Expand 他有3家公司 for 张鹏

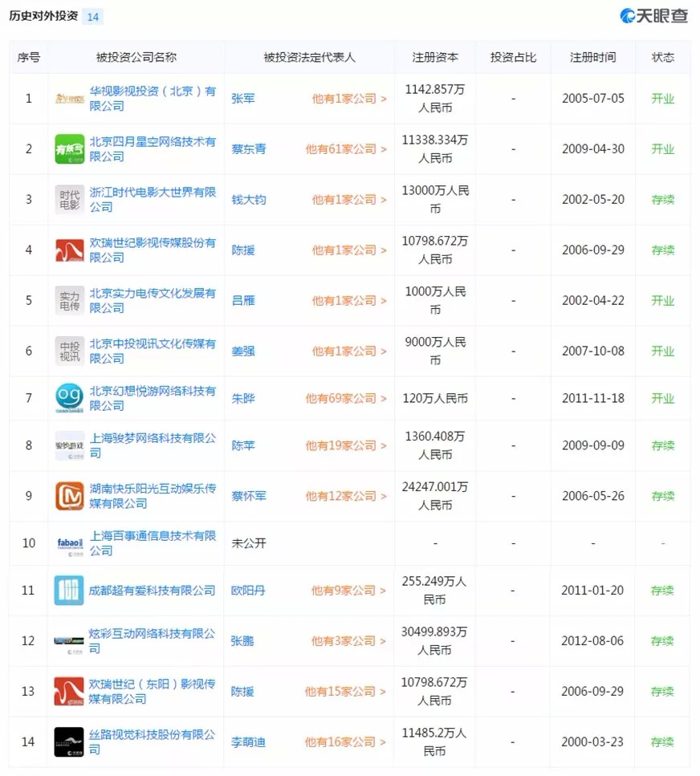348,641
